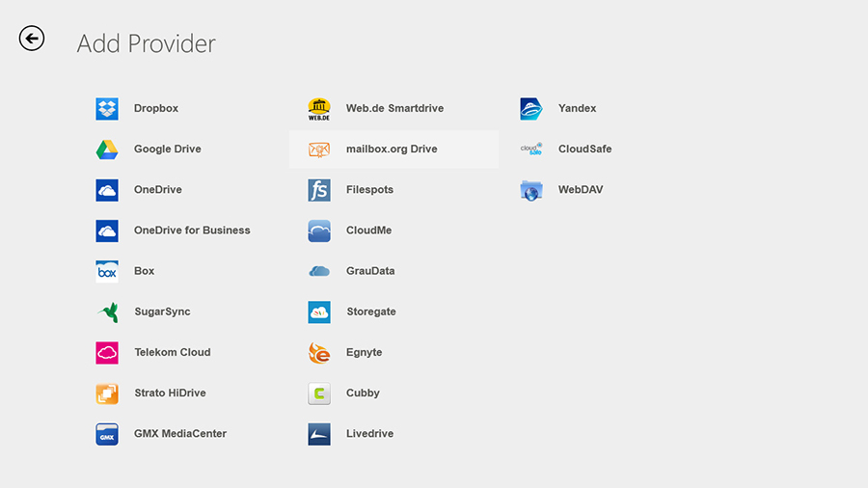
Task: Click the Box logo icon
Action: pos(107,272)
